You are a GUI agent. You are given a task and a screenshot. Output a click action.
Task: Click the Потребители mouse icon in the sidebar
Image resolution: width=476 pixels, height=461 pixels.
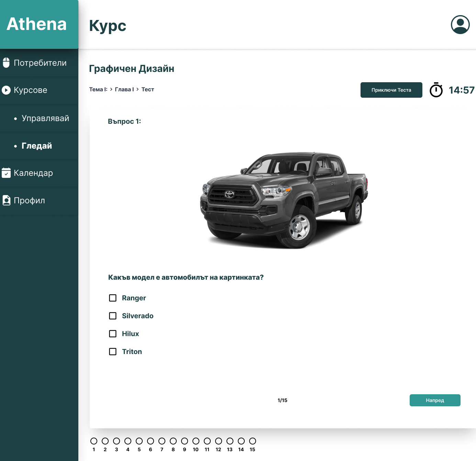point(7,63)
